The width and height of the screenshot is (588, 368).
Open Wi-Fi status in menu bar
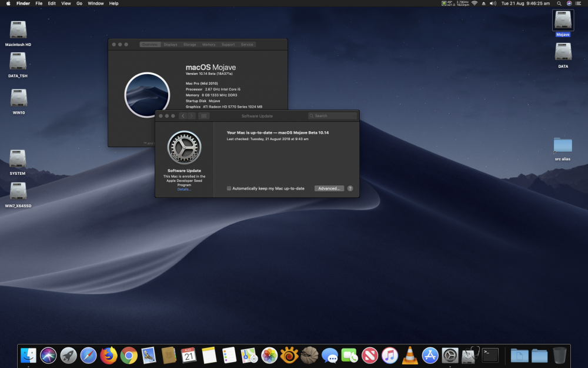tap(475, 4)
